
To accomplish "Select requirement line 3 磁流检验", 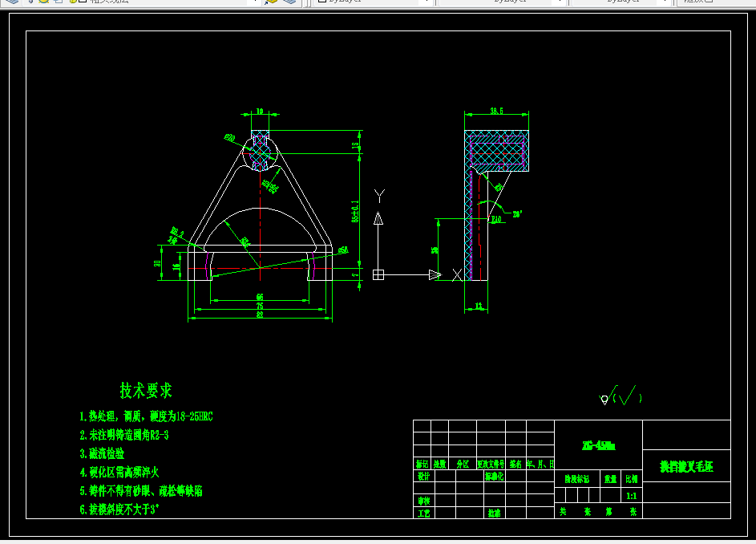I will [x=102, y=454].
